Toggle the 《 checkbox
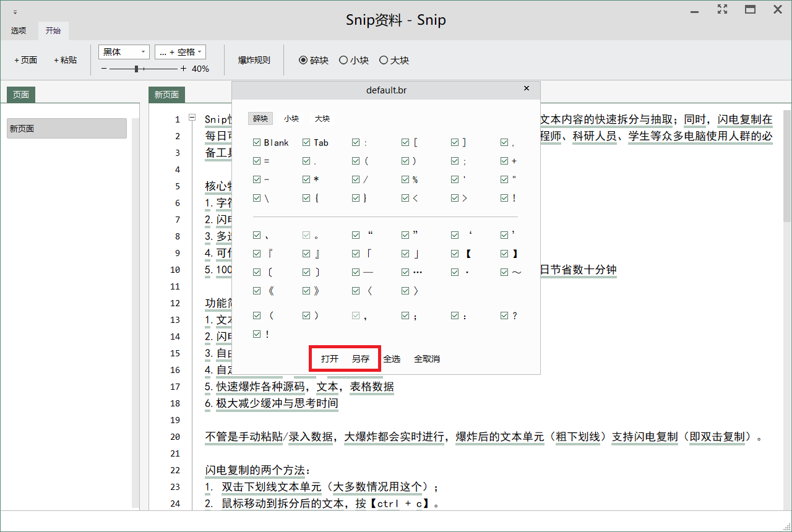This screenshot has width=792, height=532. click(257, 291)
